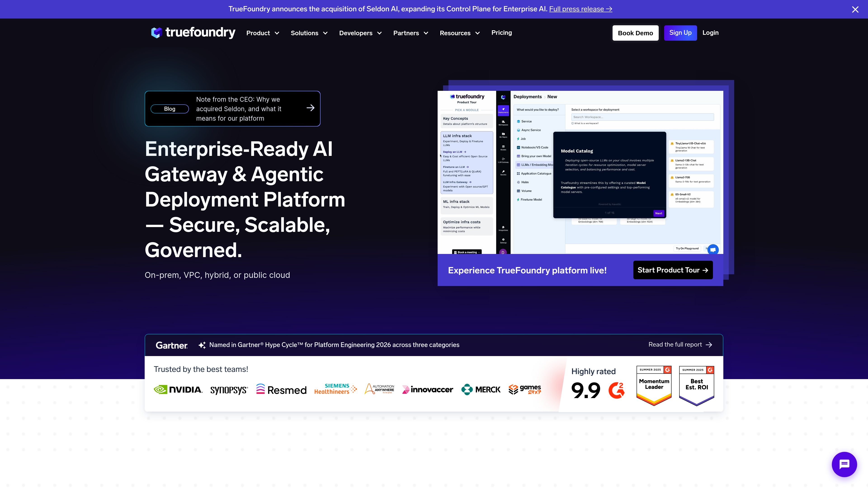868x488 pixels.
Task: Click the NVIDIA customer logo
Action: click(178, 390)
